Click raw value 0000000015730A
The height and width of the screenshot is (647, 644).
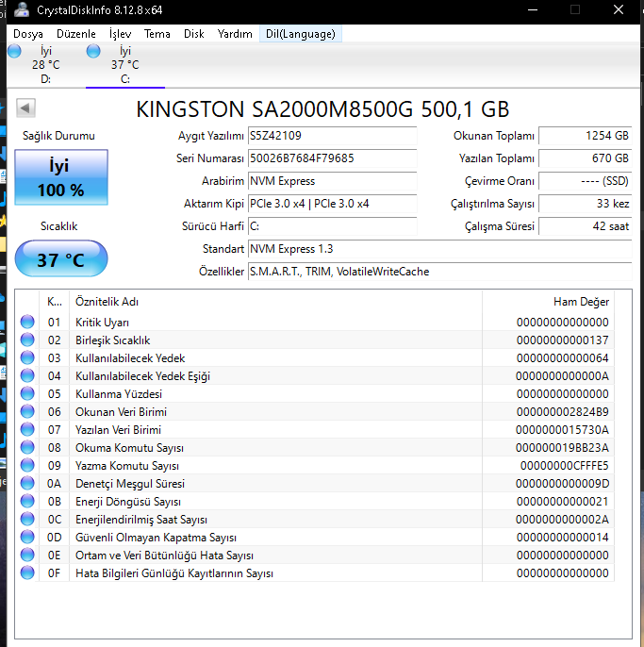point(562,430)
